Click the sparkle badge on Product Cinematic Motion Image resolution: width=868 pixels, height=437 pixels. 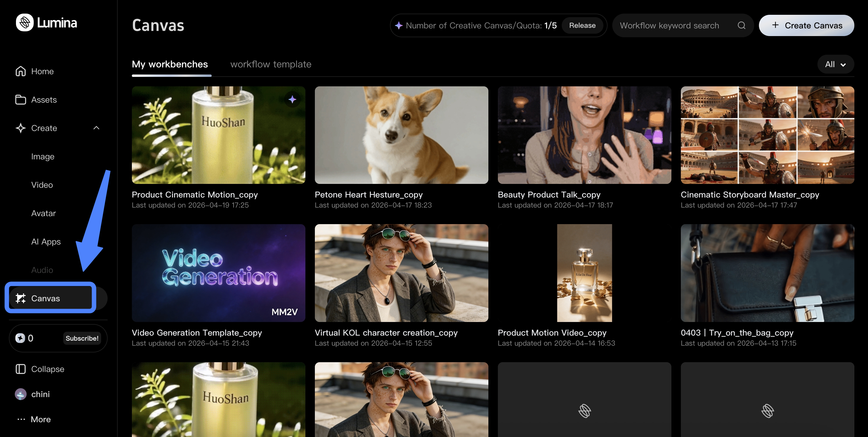[x=292, y=99]
